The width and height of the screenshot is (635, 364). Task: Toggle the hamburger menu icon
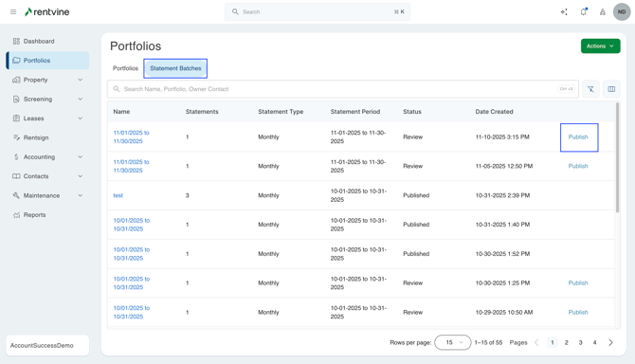(13, 11)
